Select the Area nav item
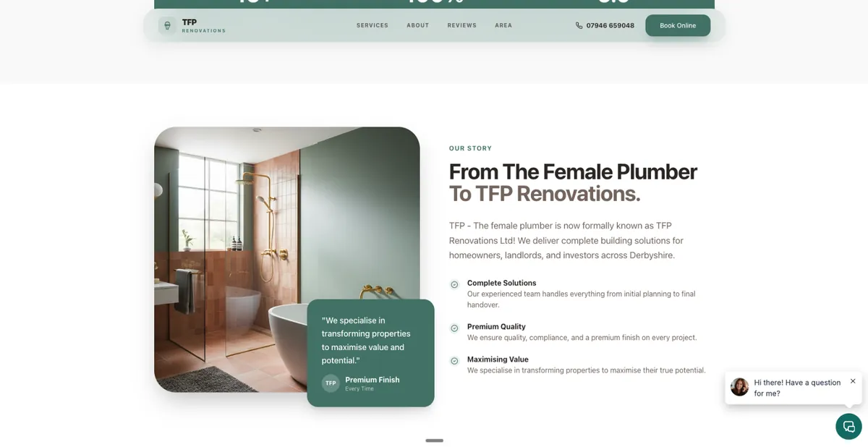 pos(503,25)
